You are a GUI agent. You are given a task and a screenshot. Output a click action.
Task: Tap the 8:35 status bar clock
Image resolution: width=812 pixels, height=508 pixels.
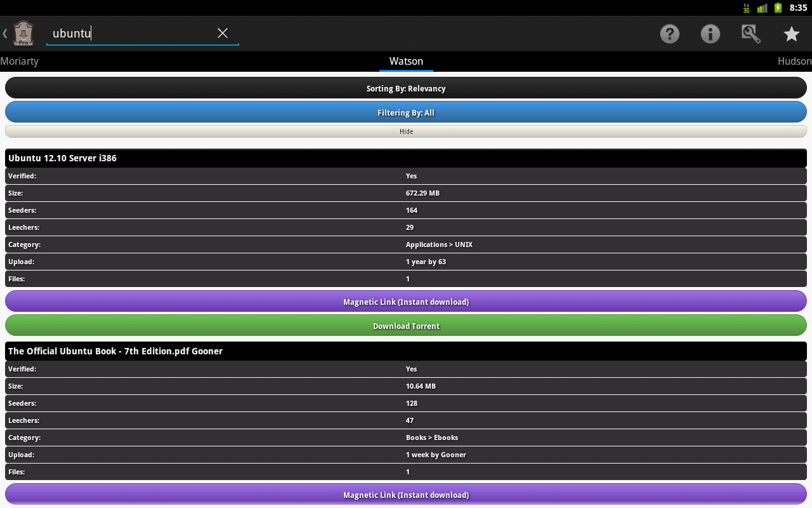tap(798, 8)
